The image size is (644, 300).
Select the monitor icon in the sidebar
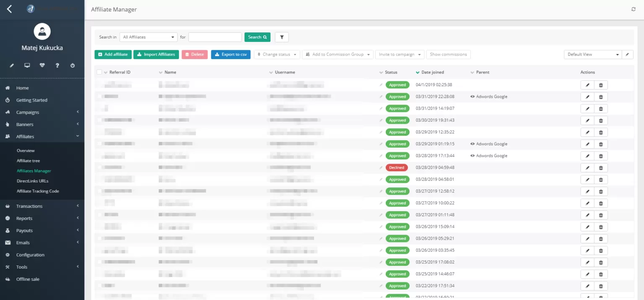coord(27,65)
